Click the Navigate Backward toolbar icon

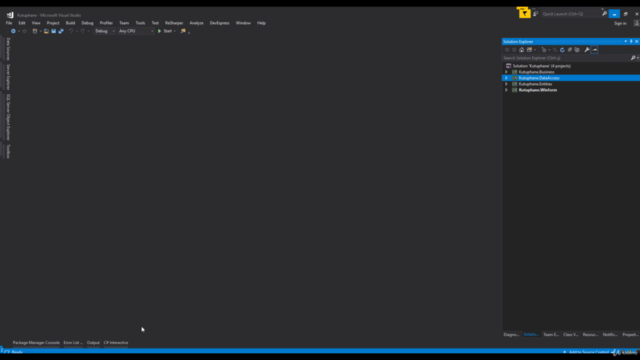pos(13,31)
